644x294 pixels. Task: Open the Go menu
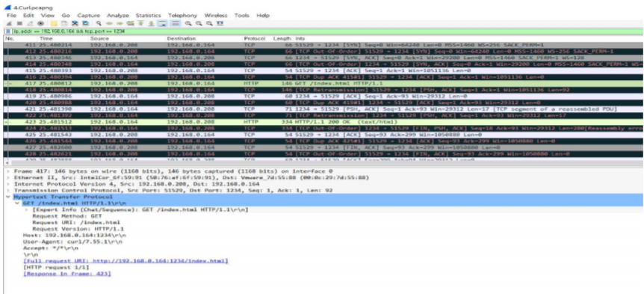point(65,16)
